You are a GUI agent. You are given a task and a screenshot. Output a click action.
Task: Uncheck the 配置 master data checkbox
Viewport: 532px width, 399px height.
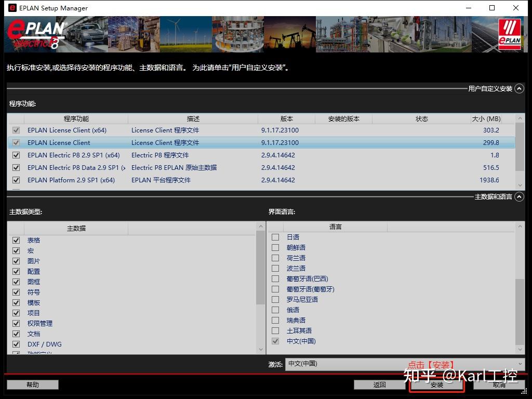click(16, 271)
